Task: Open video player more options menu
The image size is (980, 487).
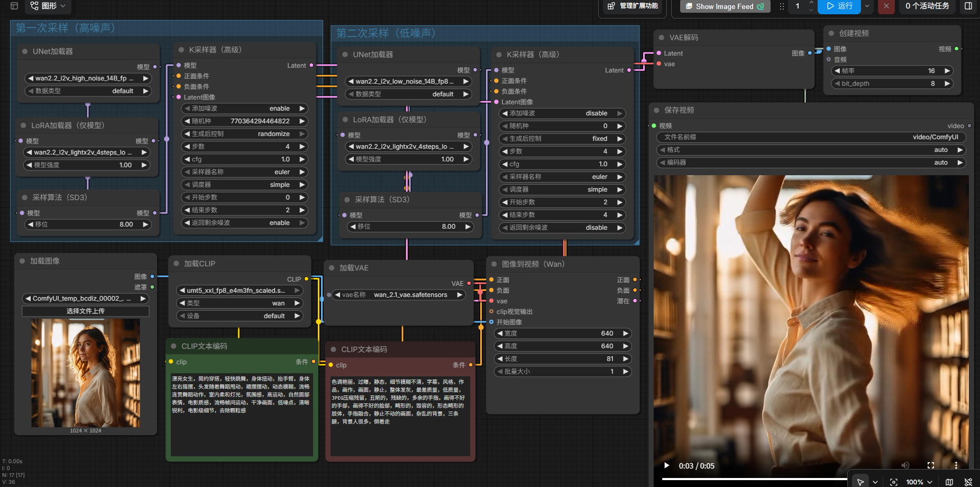Action: pyautogui.click(x=956, y=465)
